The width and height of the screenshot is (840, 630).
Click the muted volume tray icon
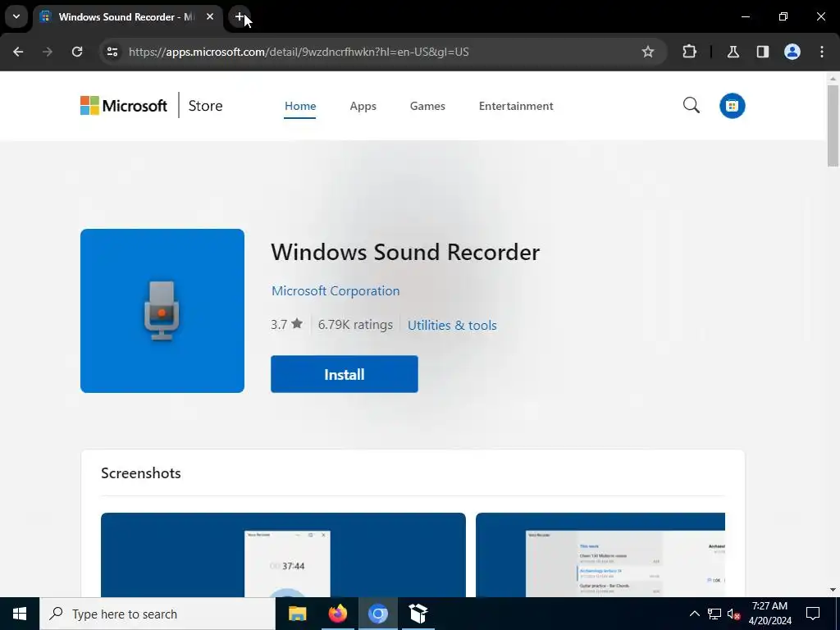click(x=733, y=614)
